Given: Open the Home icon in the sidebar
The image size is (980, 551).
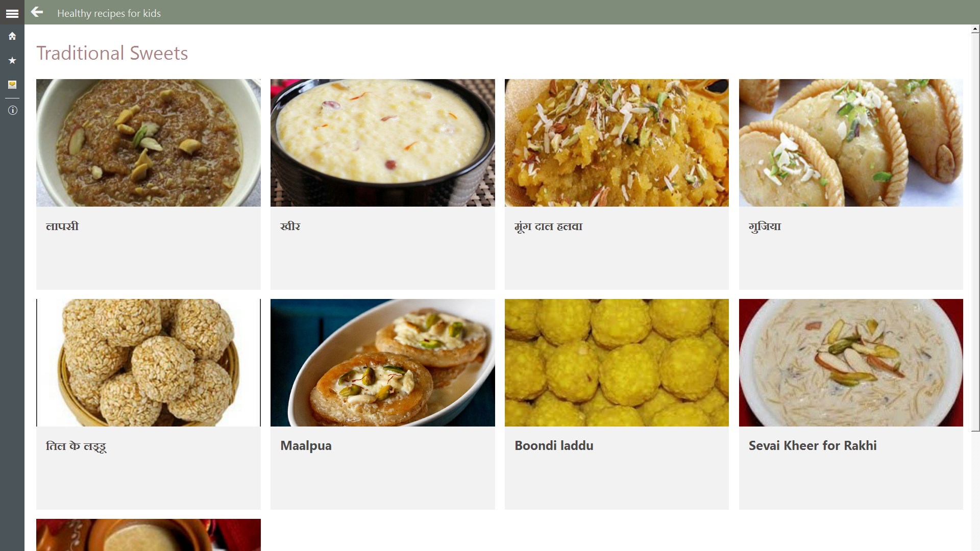Looking at the screenshot, I should (12, 36).
